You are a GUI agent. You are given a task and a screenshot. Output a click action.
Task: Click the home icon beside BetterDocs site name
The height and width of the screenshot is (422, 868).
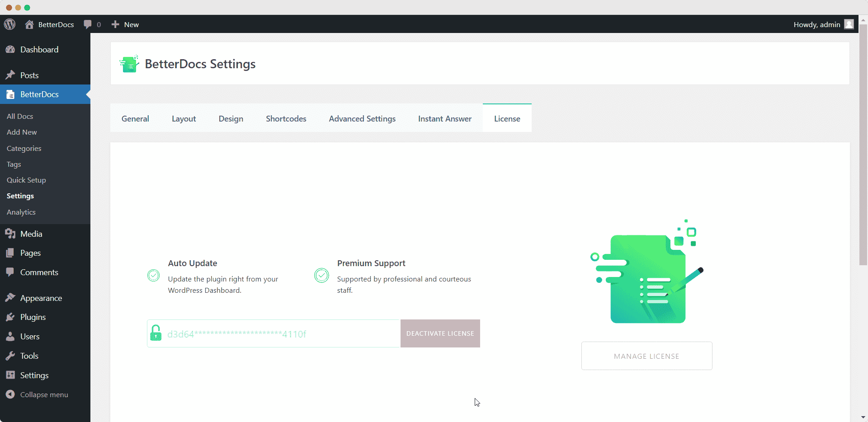tap(29, 24)
